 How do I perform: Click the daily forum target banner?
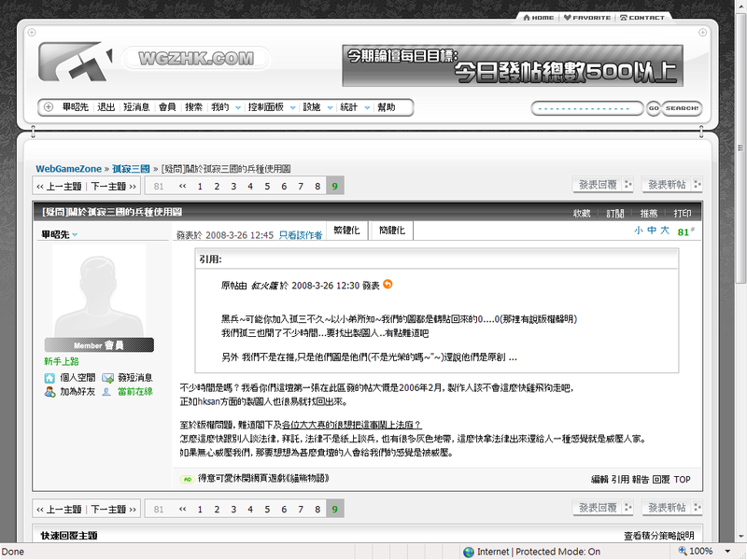[513, 65]
